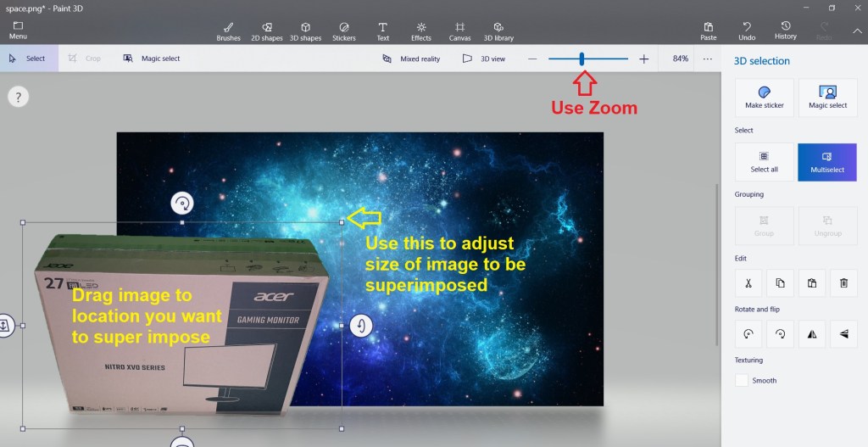Select the Stickers tool
868x447 pixels.
[343, 31]
